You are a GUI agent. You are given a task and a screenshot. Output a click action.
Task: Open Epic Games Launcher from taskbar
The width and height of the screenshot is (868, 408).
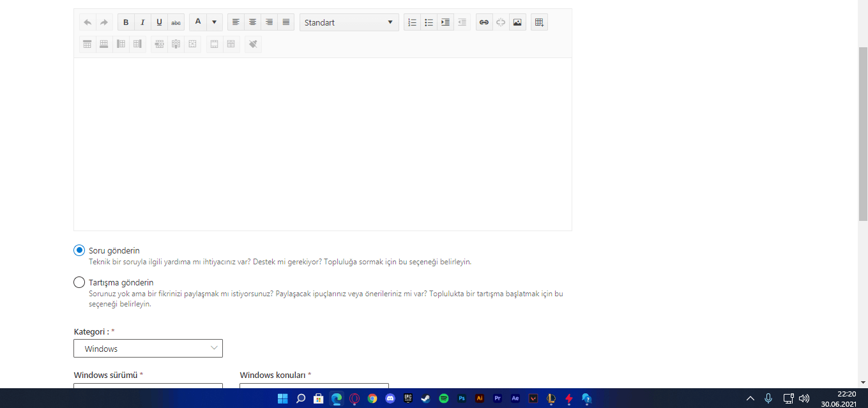pyautogui.click(x=408, y=398)
